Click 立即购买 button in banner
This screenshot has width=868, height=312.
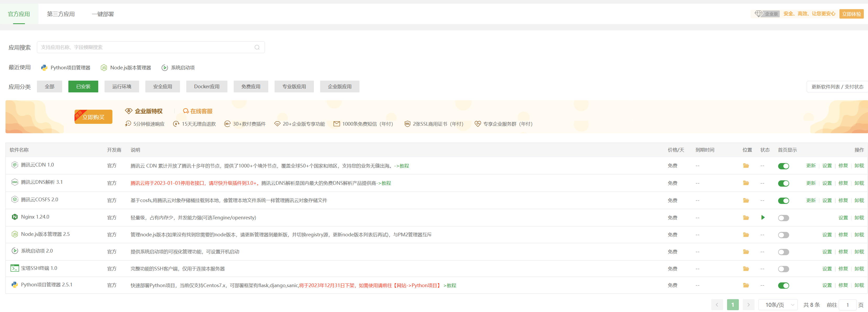93,117
